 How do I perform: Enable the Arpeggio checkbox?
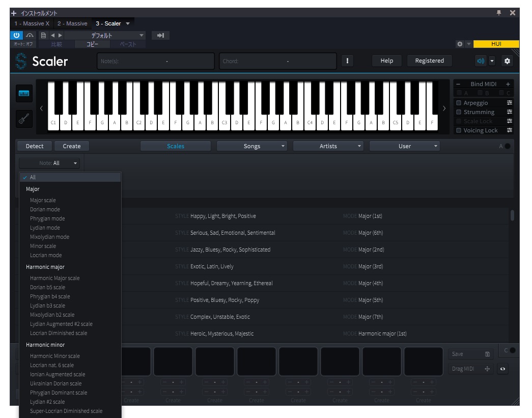point(459,102)
